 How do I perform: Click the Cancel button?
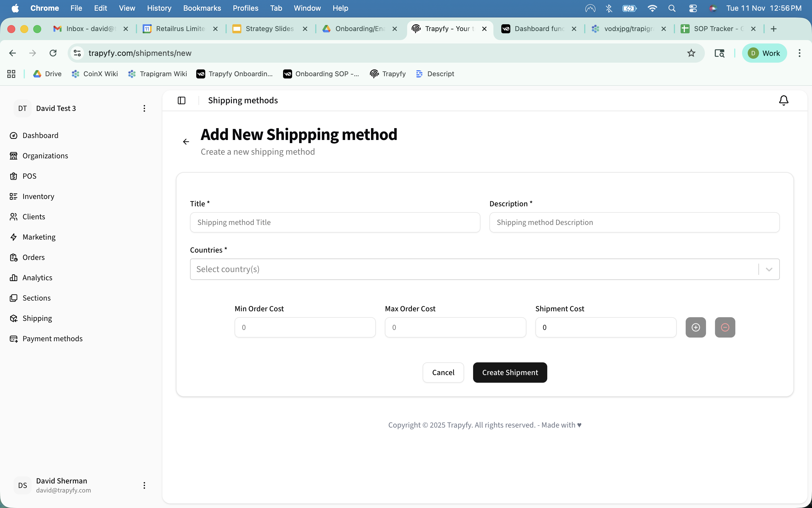[x=443, y=372]
